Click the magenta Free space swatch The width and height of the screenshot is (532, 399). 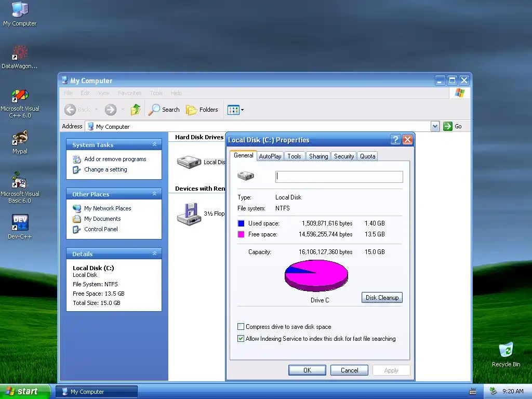click(241, 234)
